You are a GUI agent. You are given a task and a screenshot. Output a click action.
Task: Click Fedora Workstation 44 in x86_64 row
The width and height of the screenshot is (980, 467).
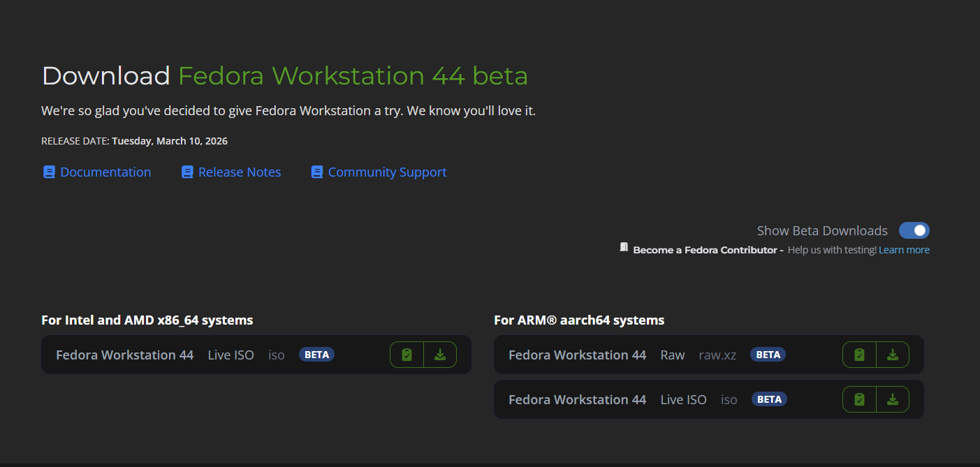(x=124, y=355)
